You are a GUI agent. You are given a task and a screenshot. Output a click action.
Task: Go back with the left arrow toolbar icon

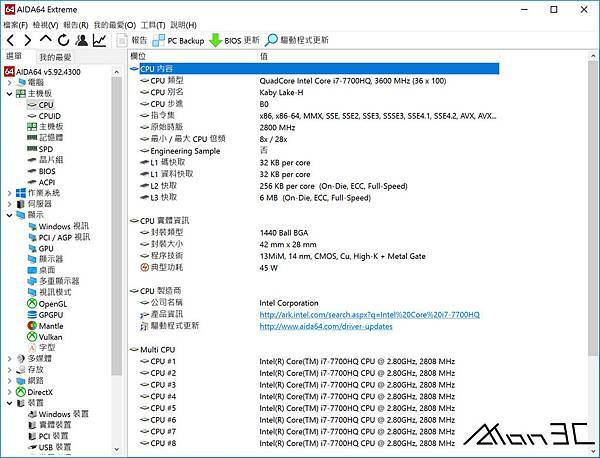[10, 40]
